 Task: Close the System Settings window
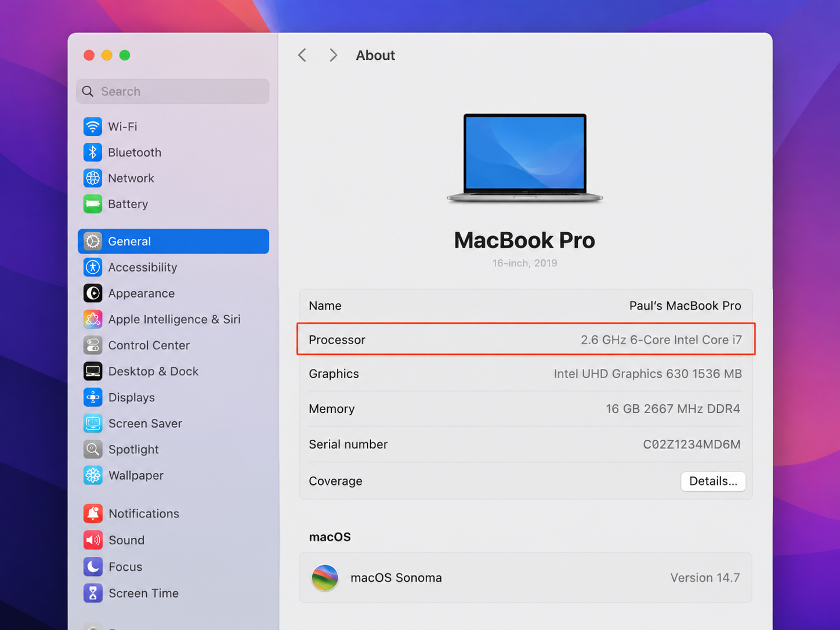89,55
